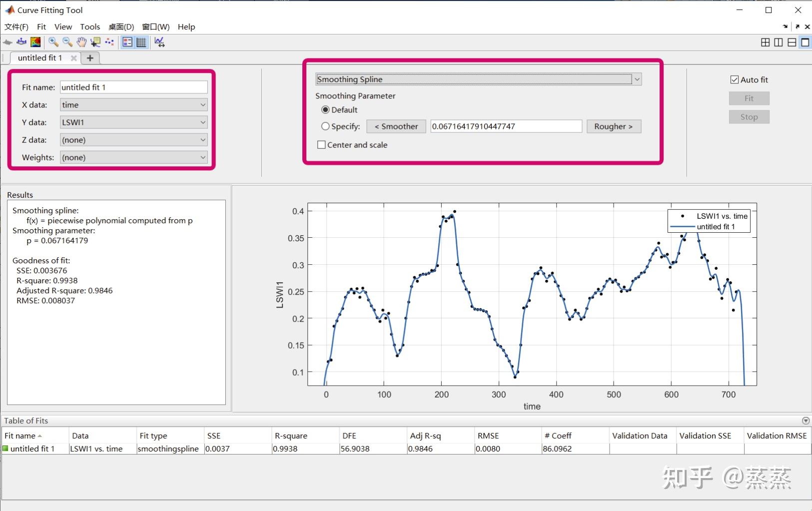Click the undock arrow icon

[x=797, y=26]
